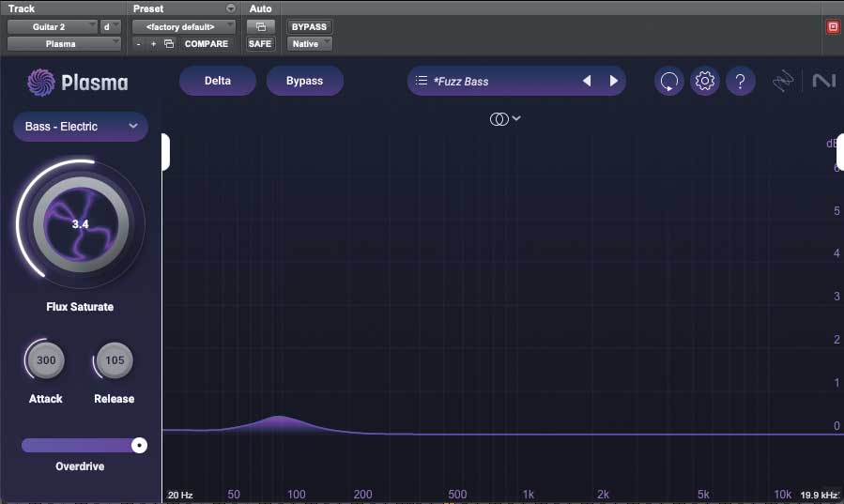Image resolution: width=844 pixels, height=504 pixels.
Task: Click the right white display edge handle
Action: [840, 152]
